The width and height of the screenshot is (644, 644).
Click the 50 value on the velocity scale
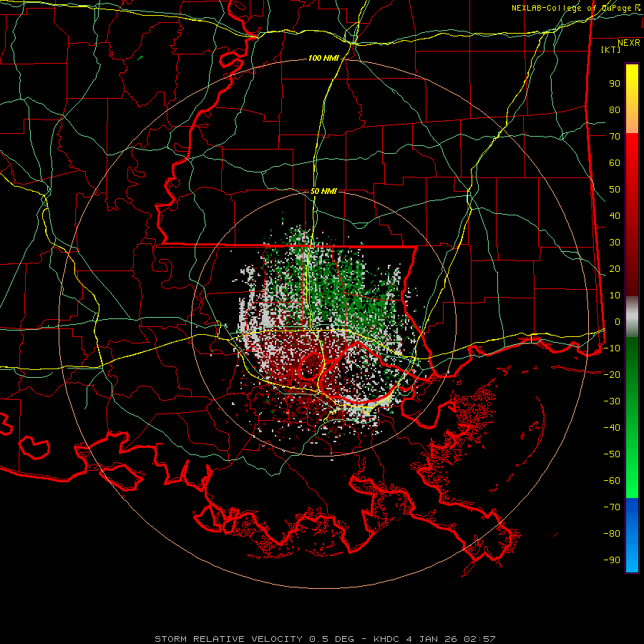tap(615, 190)
